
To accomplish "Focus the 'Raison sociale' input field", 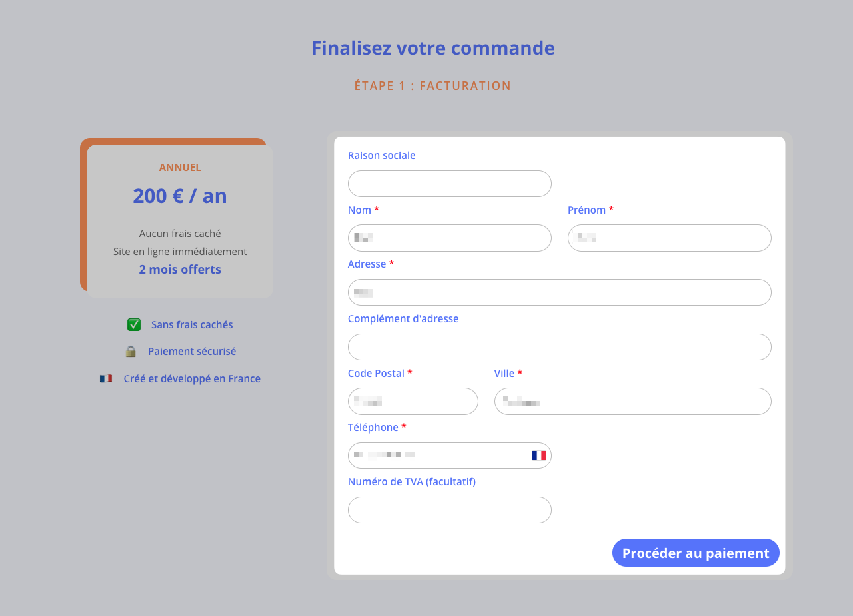I will (450, 184).
